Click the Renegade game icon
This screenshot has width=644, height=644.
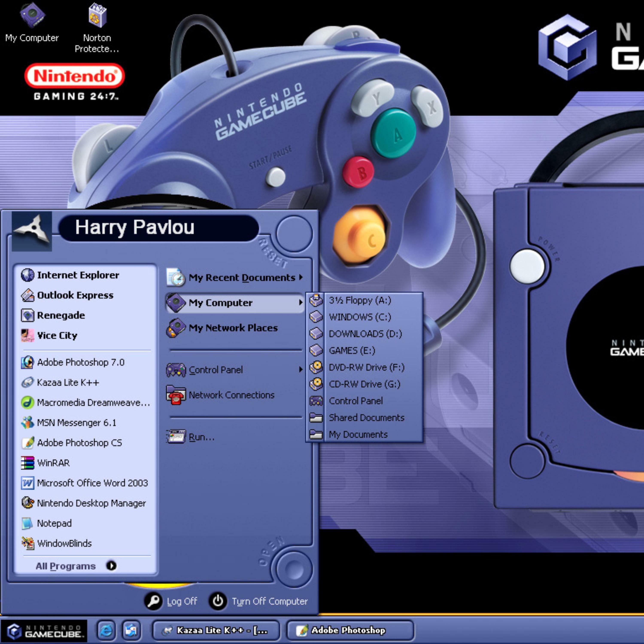28,315
